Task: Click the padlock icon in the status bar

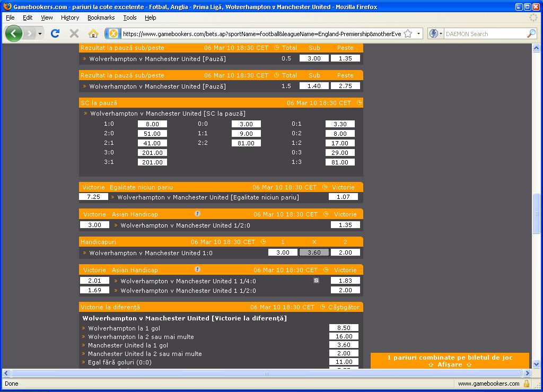Action: click(527, 384)
